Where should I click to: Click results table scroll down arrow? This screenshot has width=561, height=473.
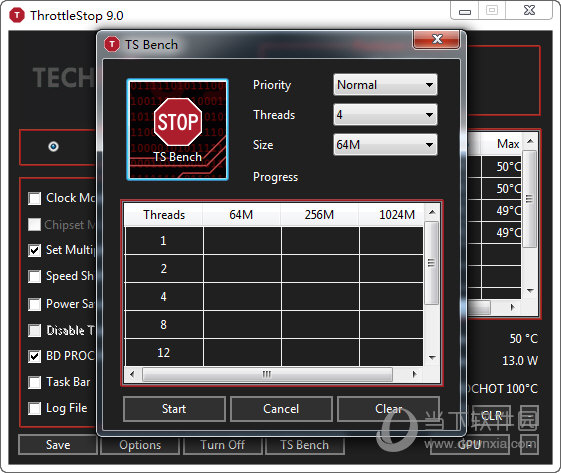(x=432, y=357)
